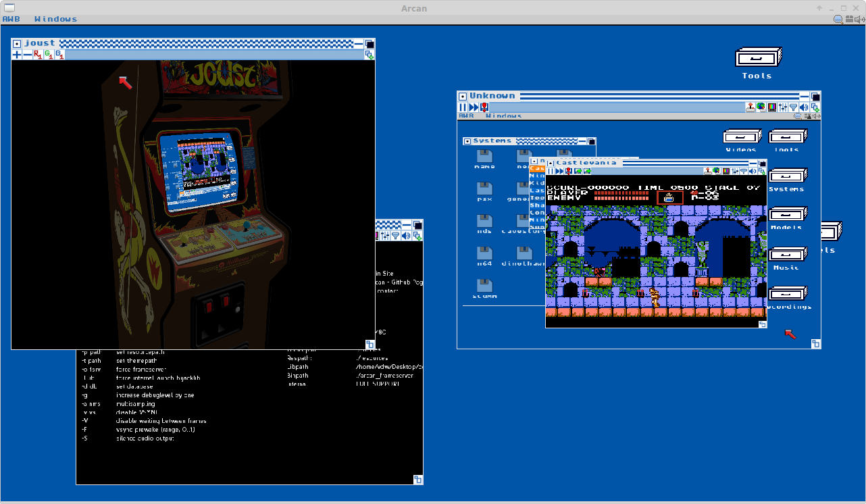Pause playback in the Unknown window
The image size is (866, 504).
pos(463,107)
